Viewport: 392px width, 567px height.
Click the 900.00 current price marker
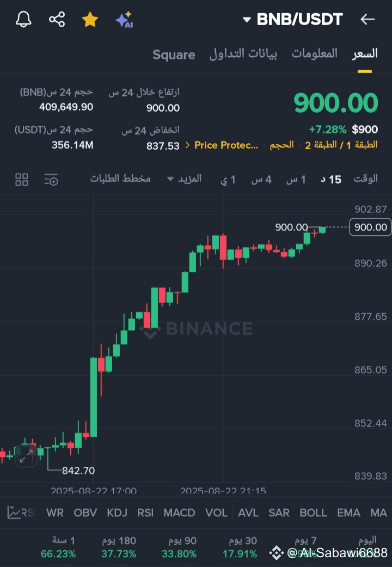tap(371, 227)
